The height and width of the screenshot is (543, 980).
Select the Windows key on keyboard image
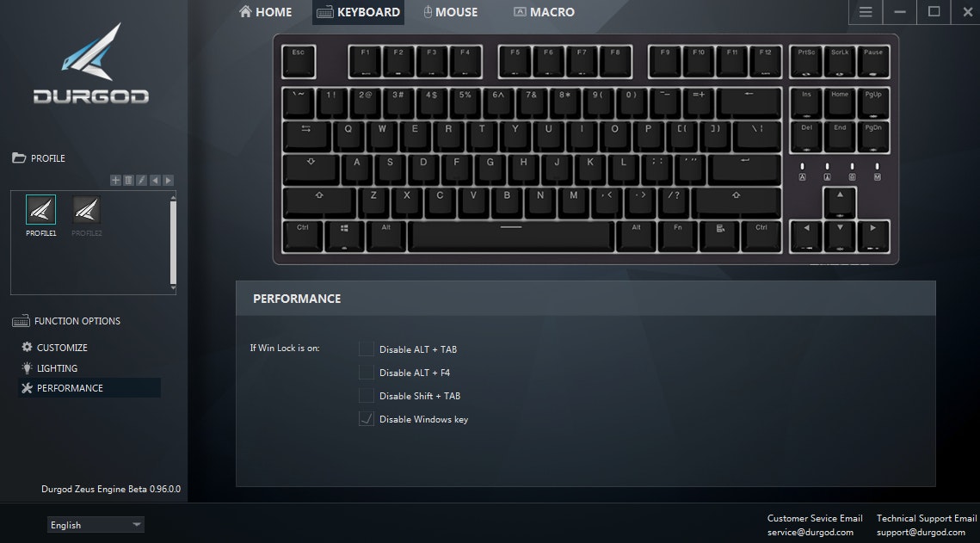(x=344, y=236)
